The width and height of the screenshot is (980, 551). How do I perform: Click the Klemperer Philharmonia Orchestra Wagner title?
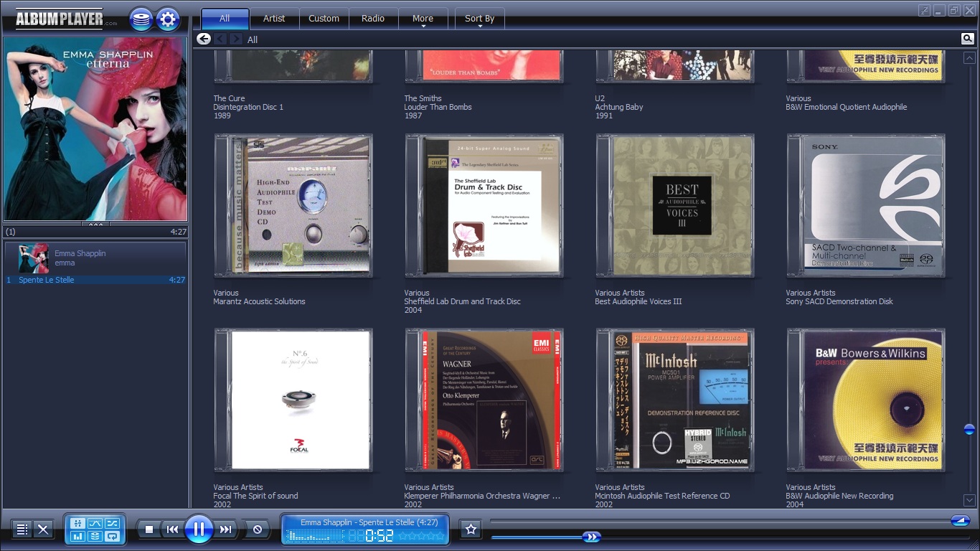point(482,496)
